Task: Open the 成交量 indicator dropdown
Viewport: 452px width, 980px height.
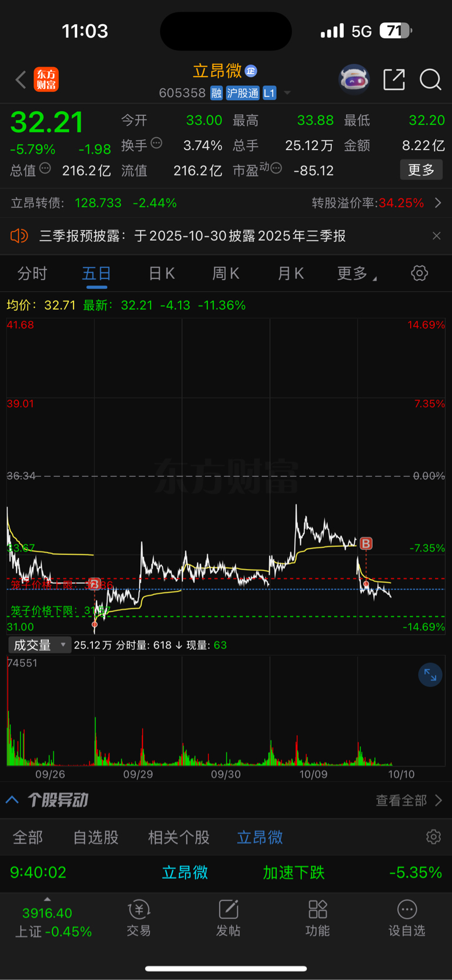Action: [39, 645]
